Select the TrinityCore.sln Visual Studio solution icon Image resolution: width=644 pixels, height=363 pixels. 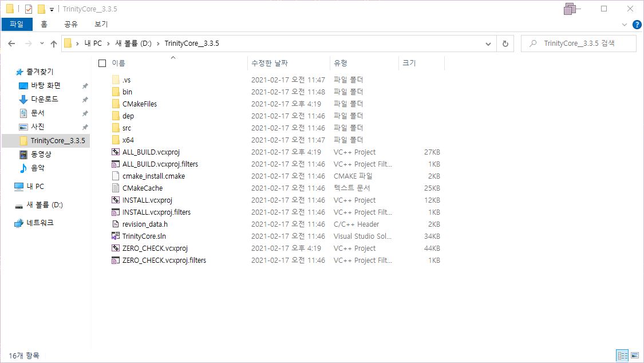click(116, 236)
